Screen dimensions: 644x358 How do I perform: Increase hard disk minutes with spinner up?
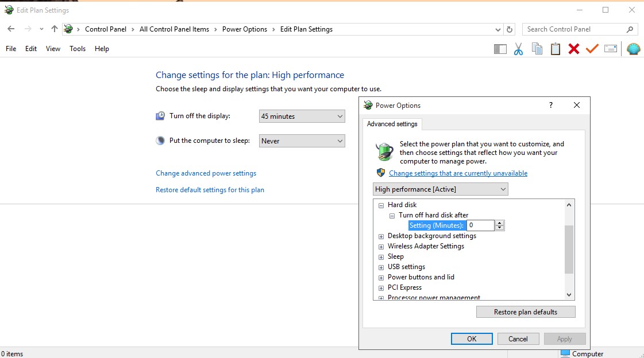pyautogui.click(x=499, y=223)
